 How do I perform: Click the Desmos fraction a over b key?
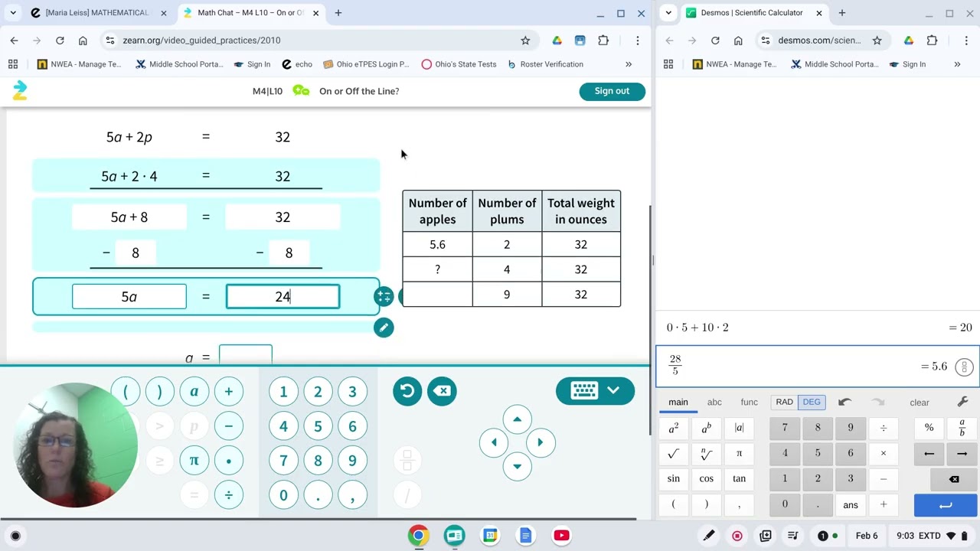point(962,429)
